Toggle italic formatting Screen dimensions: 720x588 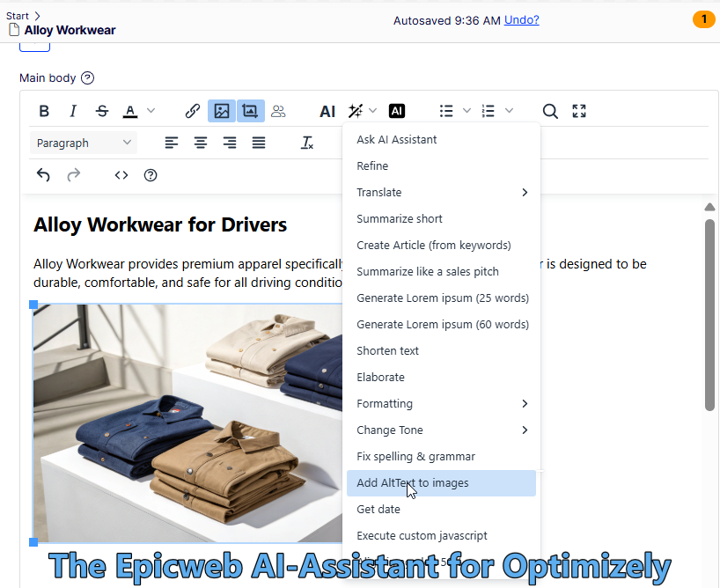pos(73,111)
